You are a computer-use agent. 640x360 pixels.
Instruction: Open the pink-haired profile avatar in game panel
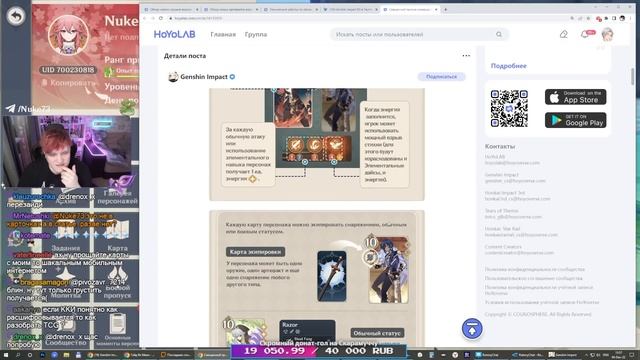click(x=69, y=35)
